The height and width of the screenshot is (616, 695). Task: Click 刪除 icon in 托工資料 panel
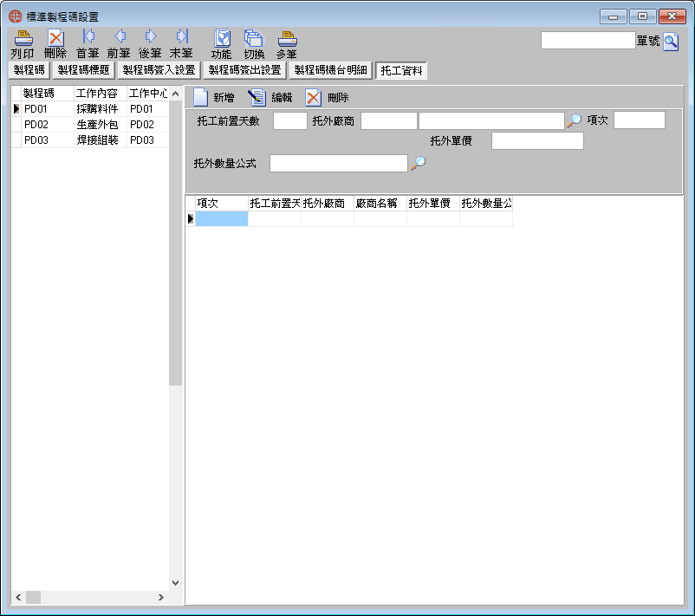[x=314, y=97]
